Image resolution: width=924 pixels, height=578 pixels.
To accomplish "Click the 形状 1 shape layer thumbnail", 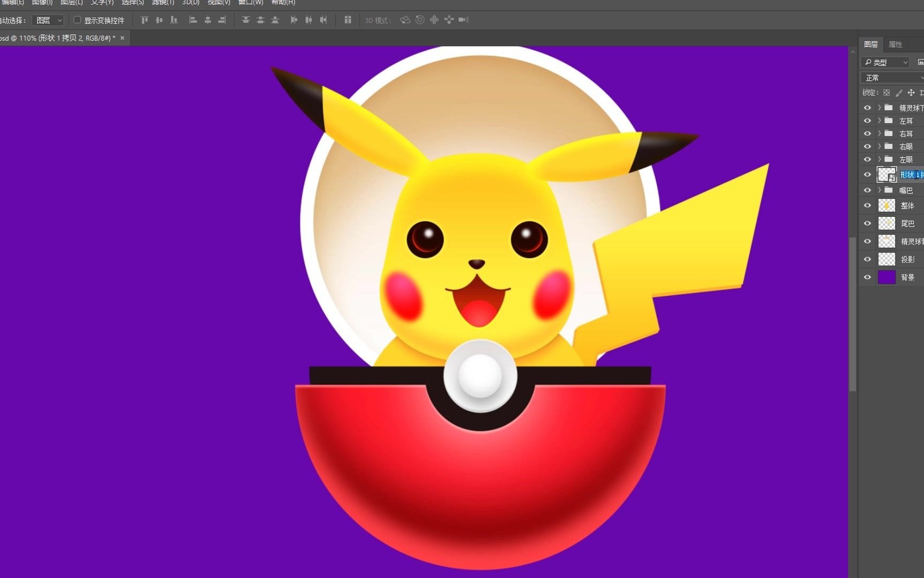I will pyautogui.click(x=887, y=175).
